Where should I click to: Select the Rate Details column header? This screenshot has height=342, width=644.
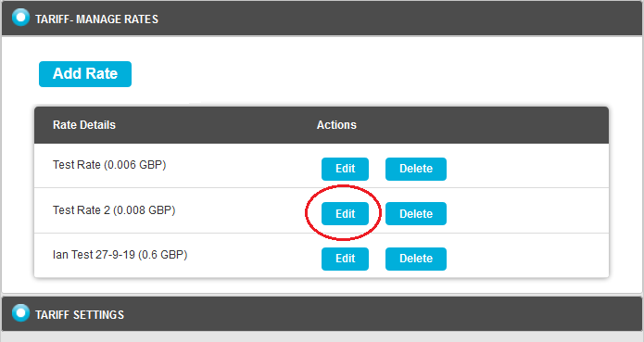84,125
